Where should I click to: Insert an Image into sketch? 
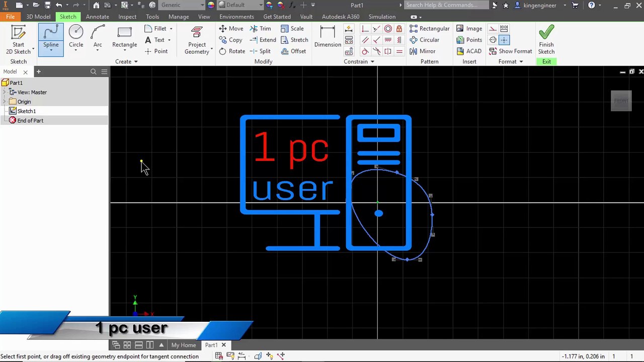coord(469,29)
